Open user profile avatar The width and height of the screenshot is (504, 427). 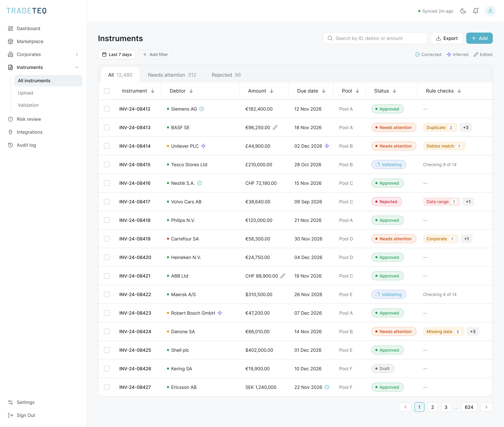coord(490,11)
